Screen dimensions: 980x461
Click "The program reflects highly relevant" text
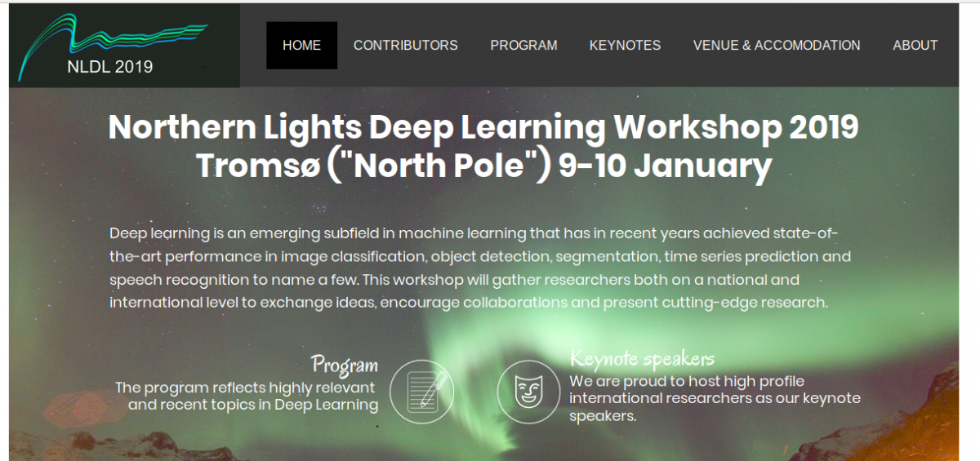tap(247, 396)
